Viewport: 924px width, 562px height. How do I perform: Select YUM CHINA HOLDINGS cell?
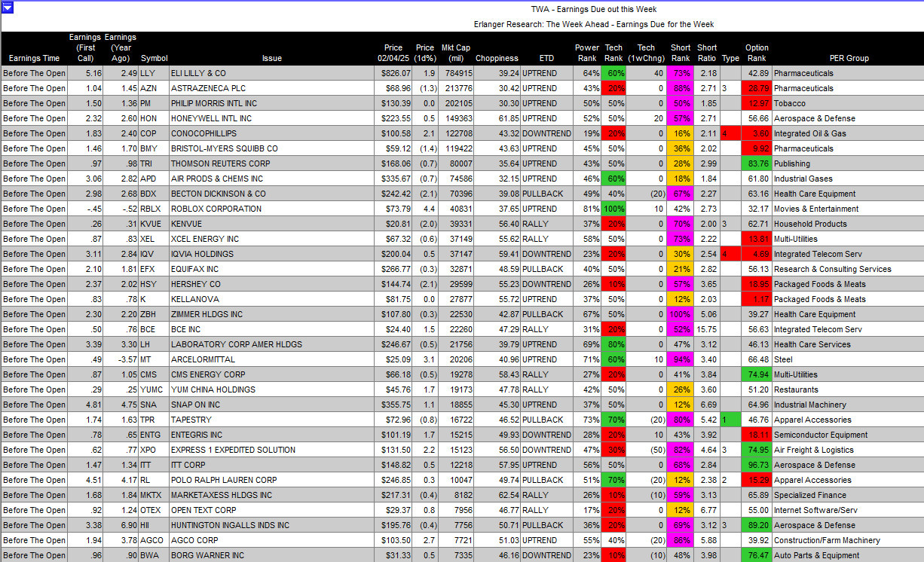click(271, 389)
